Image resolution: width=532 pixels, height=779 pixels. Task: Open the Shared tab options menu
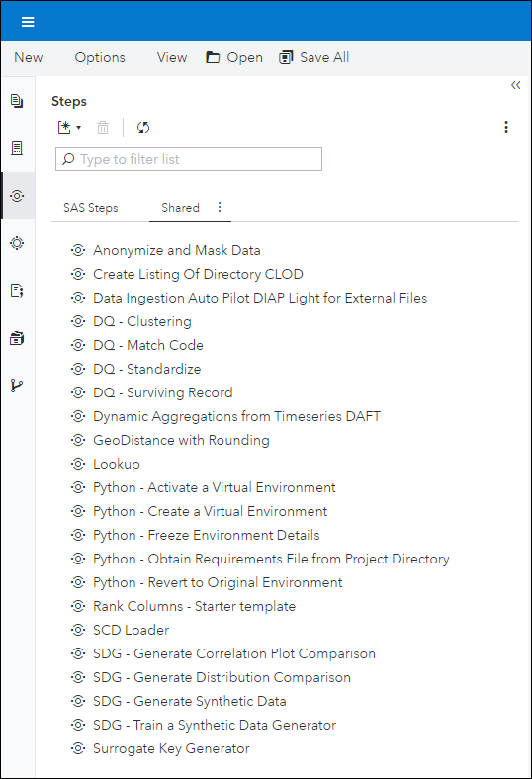click(220, 207)
